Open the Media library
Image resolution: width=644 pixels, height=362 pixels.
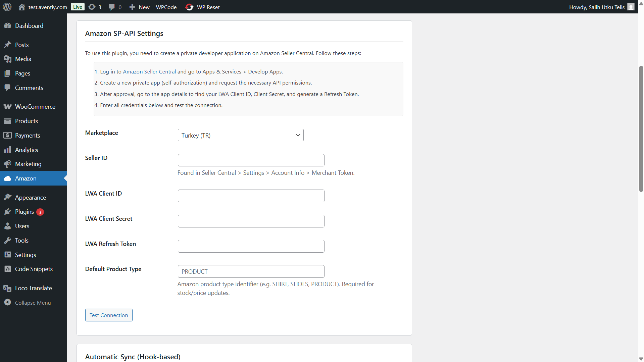pos(22,59)
